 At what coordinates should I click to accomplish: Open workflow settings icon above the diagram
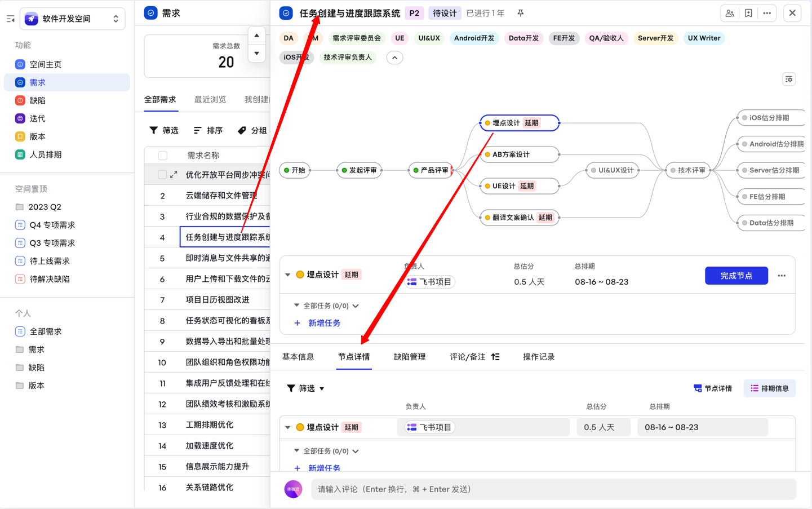click(x=789, y=79)
